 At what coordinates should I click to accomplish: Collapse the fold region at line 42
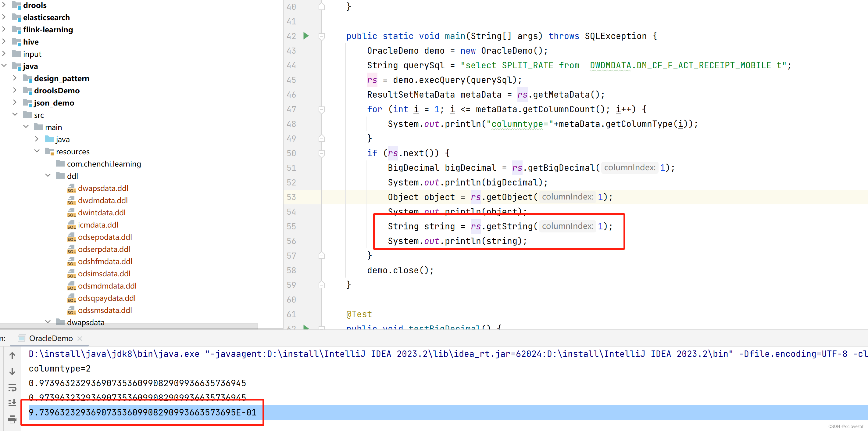(321, 36)
